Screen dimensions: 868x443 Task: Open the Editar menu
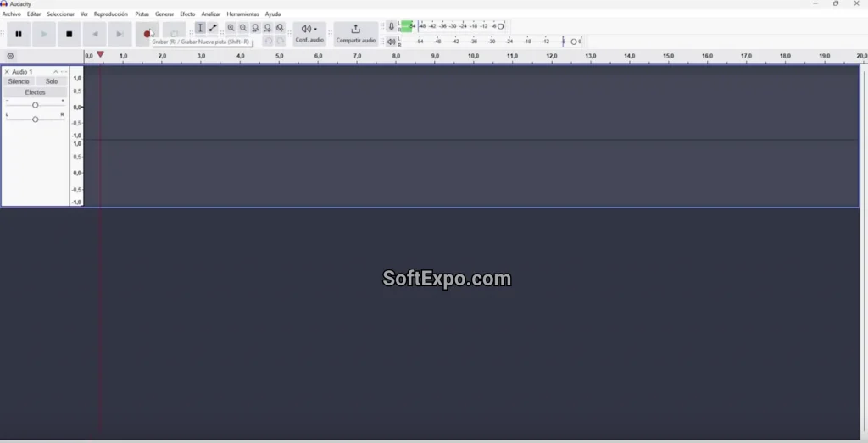click(34, 14)
